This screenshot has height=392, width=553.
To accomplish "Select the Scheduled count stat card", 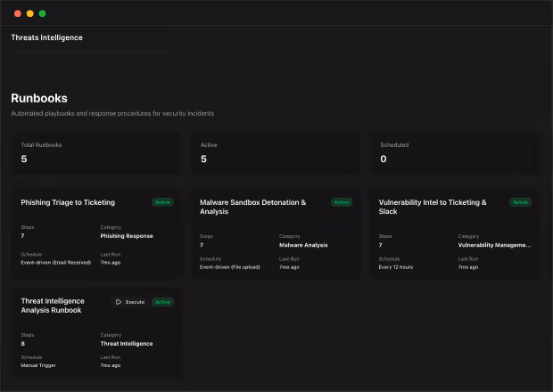I will 455,153.
